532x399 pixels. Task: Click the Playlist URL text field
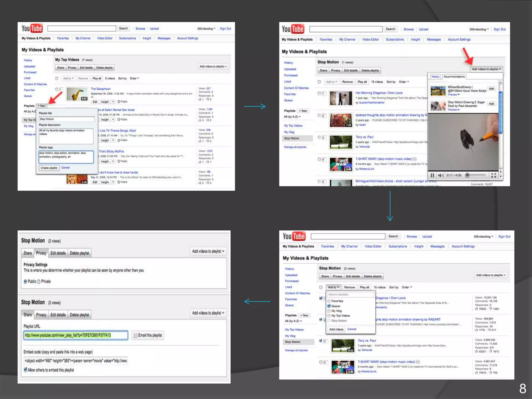76,335
